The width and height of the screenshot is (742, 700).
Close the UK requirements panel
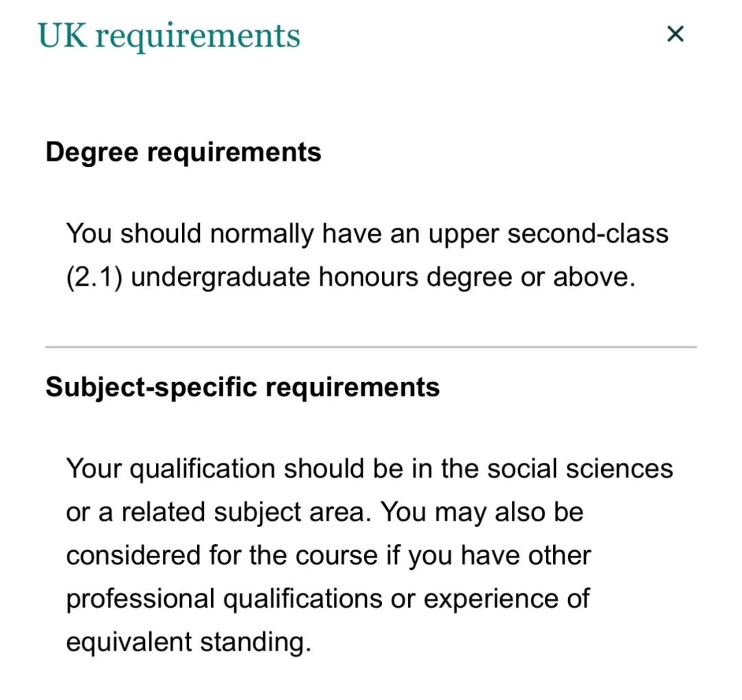(675, 34)
